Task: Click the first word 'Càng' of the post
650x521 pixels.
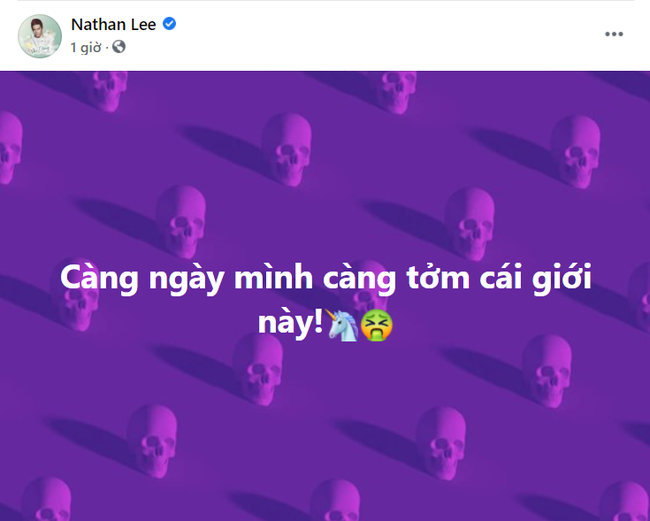Action: coord(99,279)
